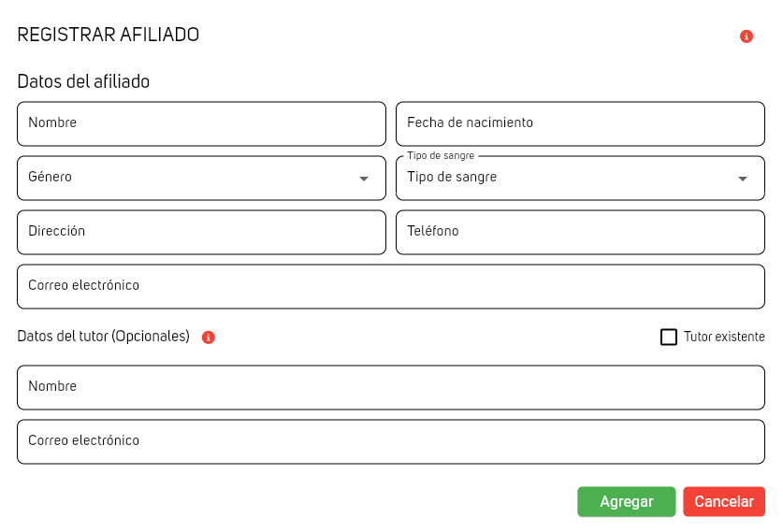
Task: Click the REGISTRAR AFILIADO title
Action: pyautogui.click(x=109, y=35)
